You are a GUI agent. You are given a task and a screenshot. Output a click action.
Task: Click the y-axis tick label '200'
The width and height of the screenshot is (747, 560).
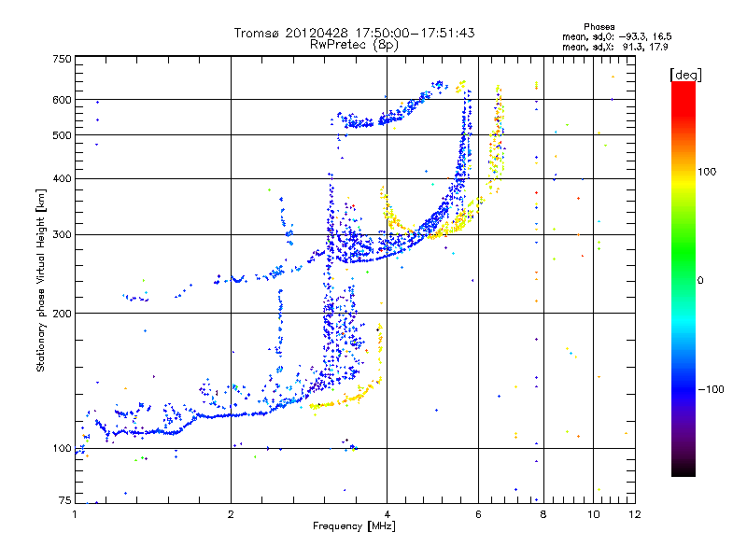tap(62, 314)
